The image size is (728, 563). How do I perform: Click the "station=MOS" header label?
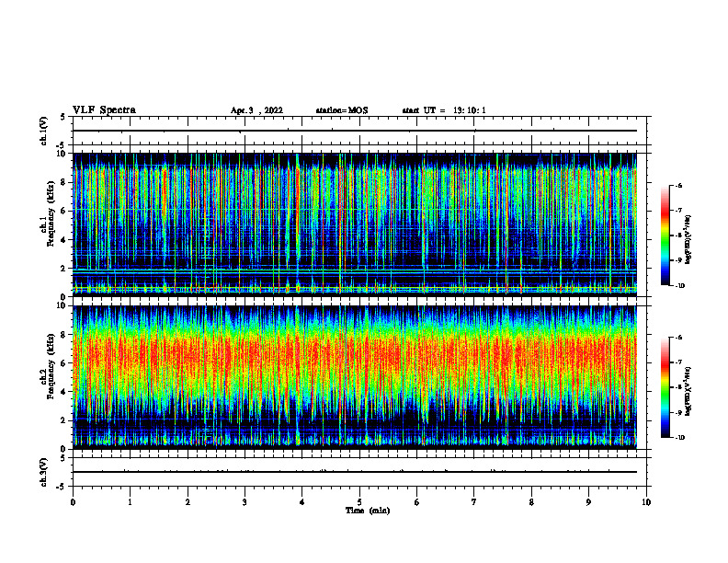point(342,110)
